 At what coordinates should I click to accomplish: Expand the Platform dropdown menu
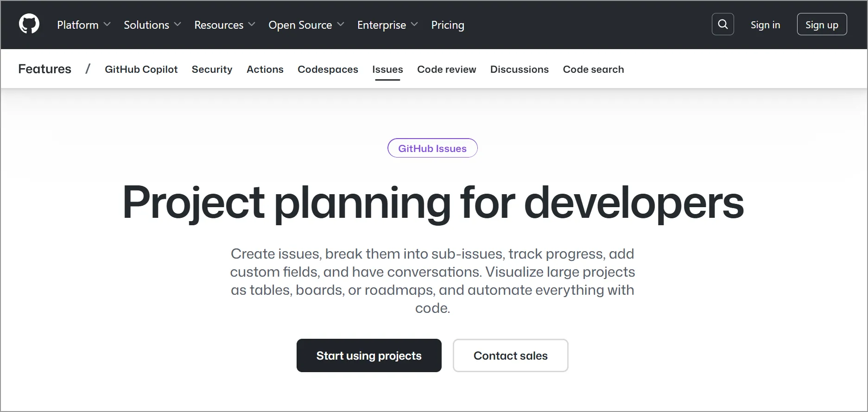[82, 25]
